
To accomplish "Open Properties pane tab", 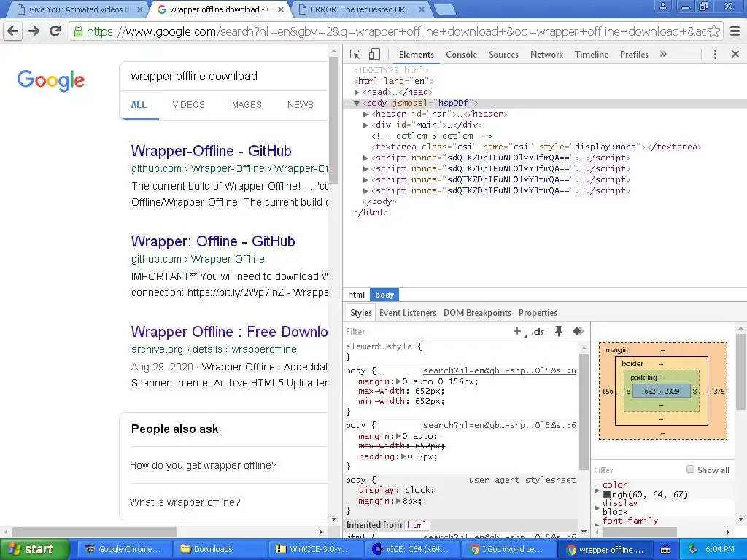I will click(538, 313).
